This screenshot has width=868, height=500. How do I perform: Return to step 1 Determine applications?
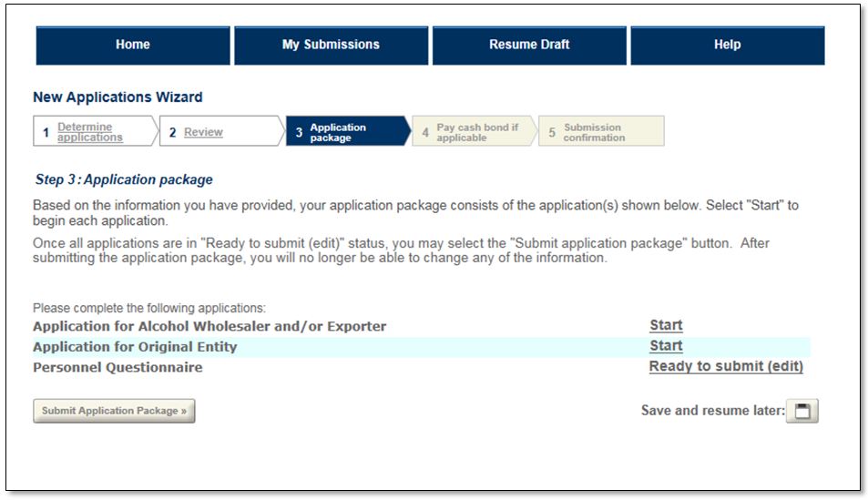coord(89,132)
